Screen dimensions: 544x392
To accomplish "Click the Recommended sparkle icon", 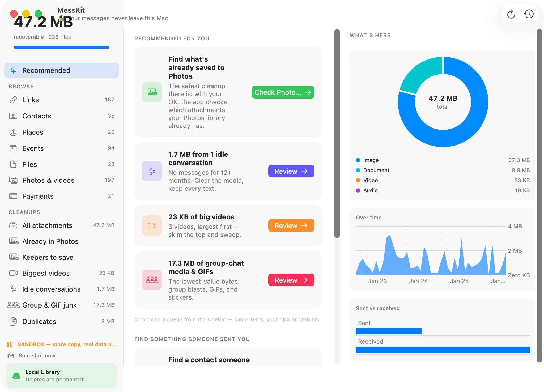I will pyautogui.click(x=13, y=70).
